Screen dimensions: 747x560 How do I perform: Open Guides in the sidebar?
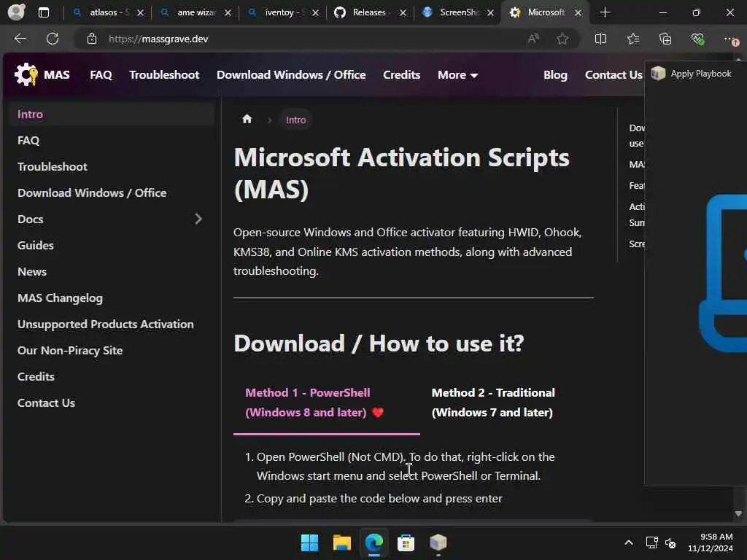tap(112, 245)
